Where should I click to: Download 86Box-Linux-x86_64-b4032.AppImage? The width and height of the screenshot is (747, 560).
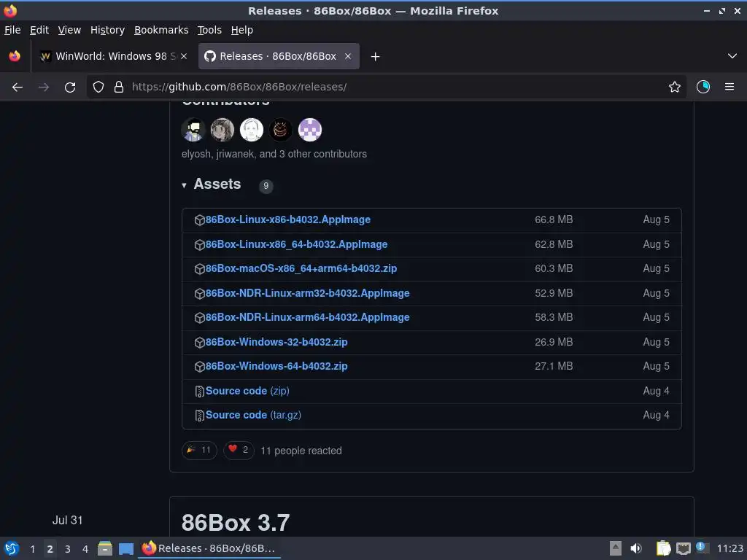[296, 244]
